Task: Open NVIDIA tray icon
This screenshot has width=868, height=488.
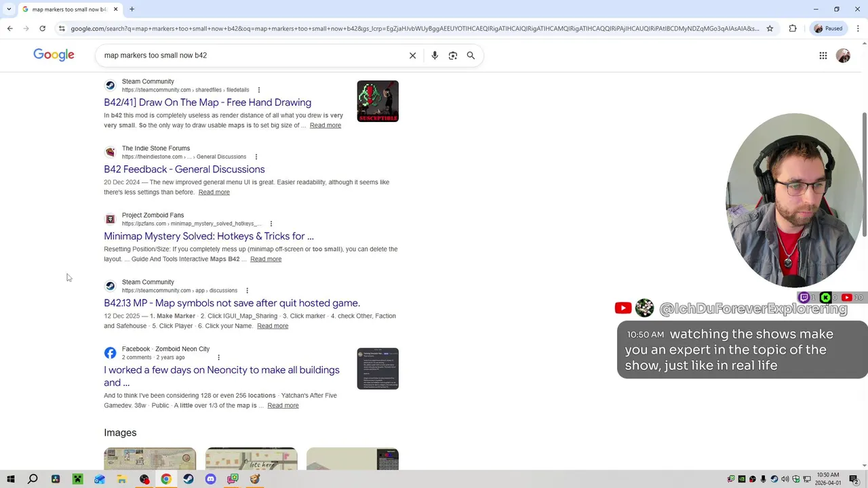Action: (742, 479)
